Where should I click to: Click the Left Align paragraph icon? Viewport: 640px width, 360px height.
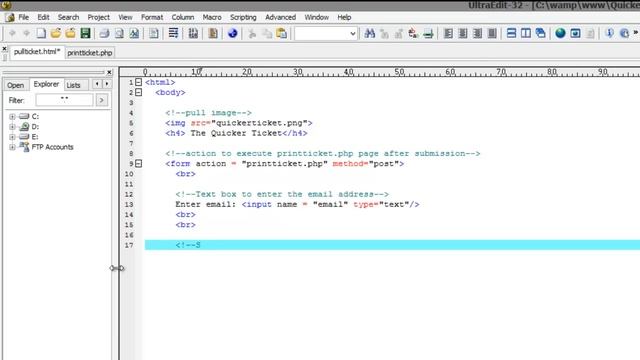(x=448, y=33)
